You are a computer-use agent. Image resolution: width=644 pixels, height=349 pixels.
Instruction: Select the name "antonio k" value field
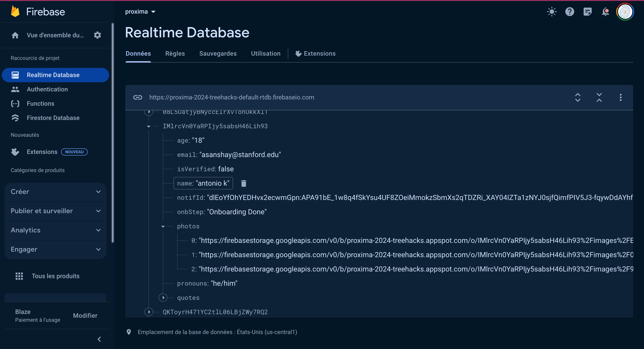[x=212, y=183]
